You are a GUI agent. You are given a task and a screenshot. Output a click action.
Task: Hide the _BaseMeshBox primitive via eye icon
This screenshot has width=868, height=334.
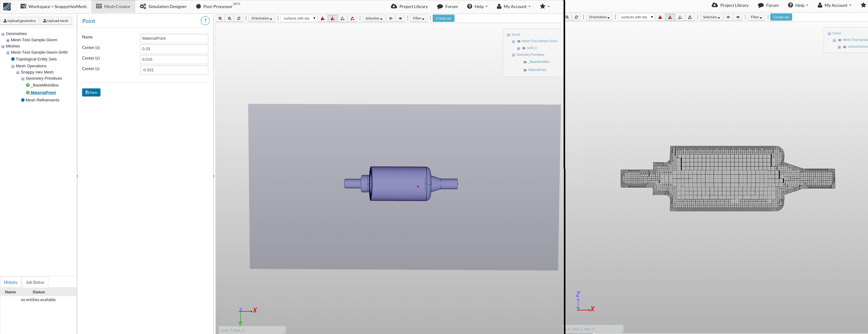tap(525, 62)
